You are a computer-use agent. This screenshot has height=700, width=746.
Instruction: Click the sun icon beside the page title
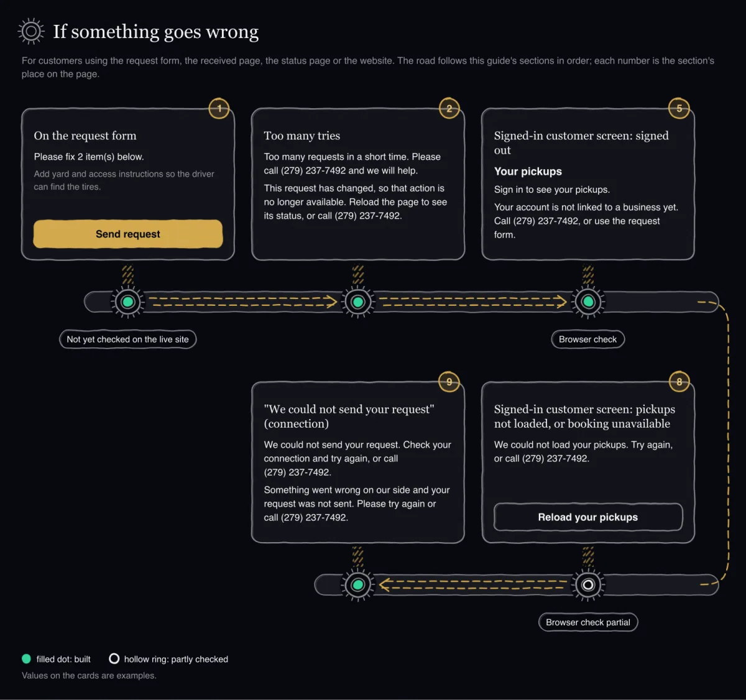tap(31, 31)
